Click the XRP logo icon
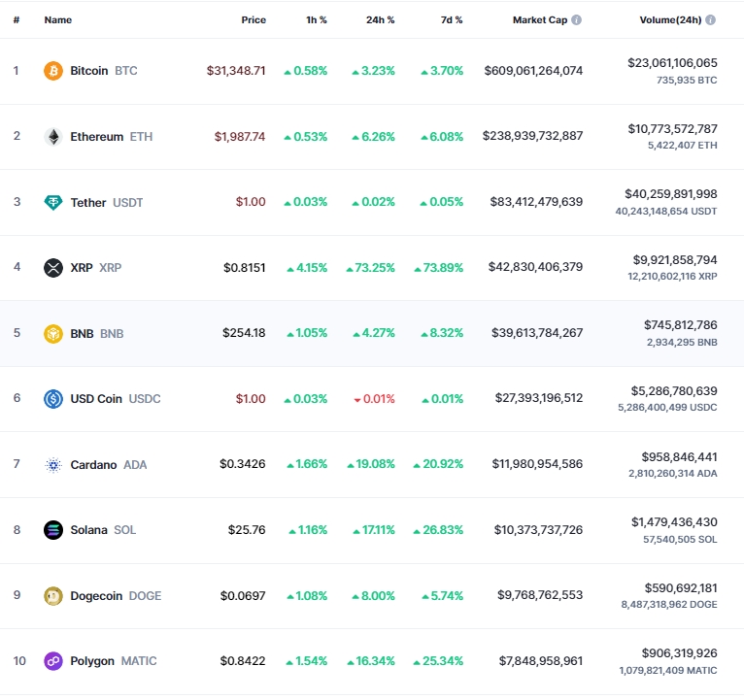 53,268
